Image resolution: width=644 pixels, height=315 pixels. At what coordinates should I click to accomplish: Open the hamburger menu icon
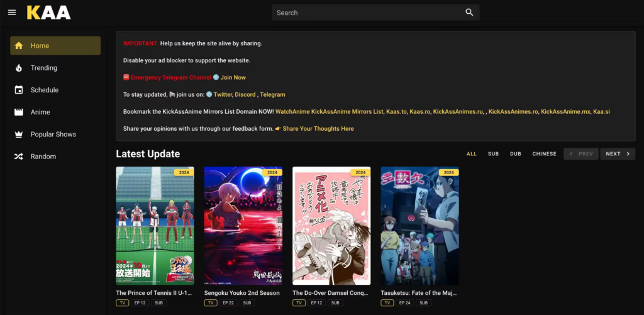pos(12,13)
